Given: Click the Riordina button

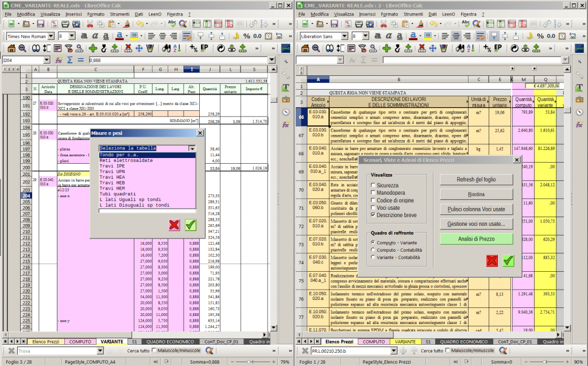Looking at the screenshot, I should tap(476, 194).
